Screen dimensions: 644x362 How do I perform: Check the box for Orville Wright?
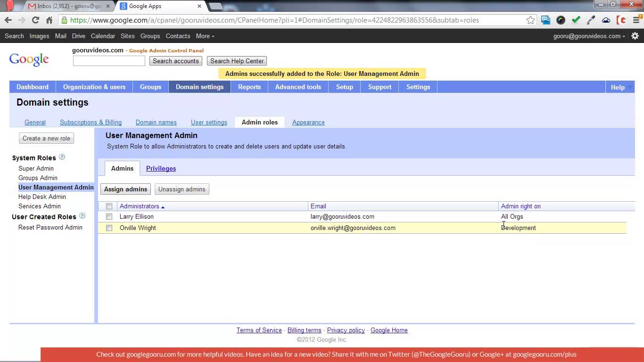pos(109,228)
